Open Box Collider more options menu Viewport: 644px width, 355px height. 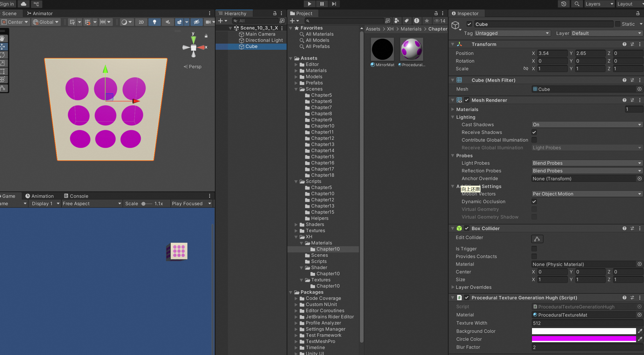pos(640,228)
